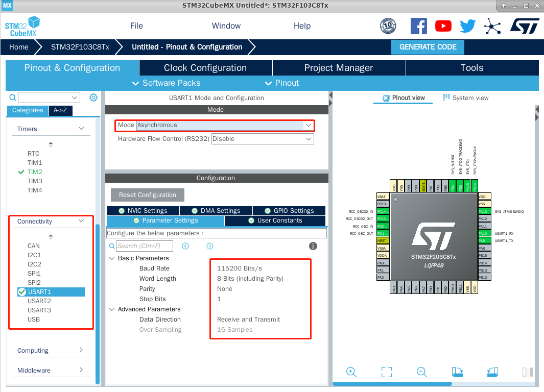Open the Window menu
544x392 pixels.
point(226,26)
